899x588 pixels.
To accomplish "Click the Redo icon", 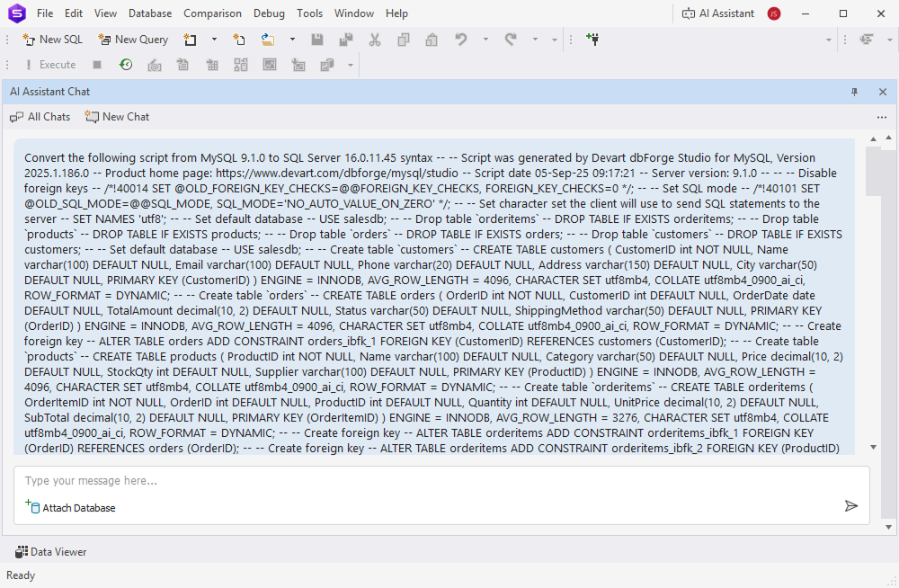I will (x=509, y=40).
